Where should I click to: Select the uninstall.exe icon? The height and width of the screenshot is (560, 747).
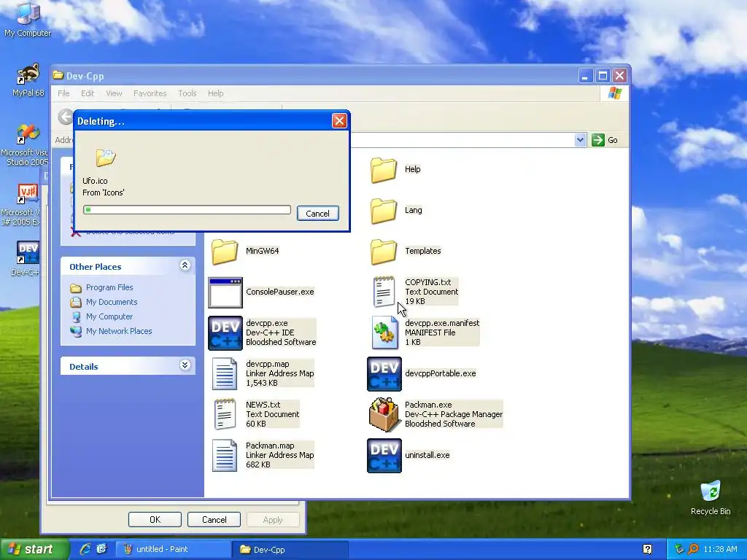384,456
